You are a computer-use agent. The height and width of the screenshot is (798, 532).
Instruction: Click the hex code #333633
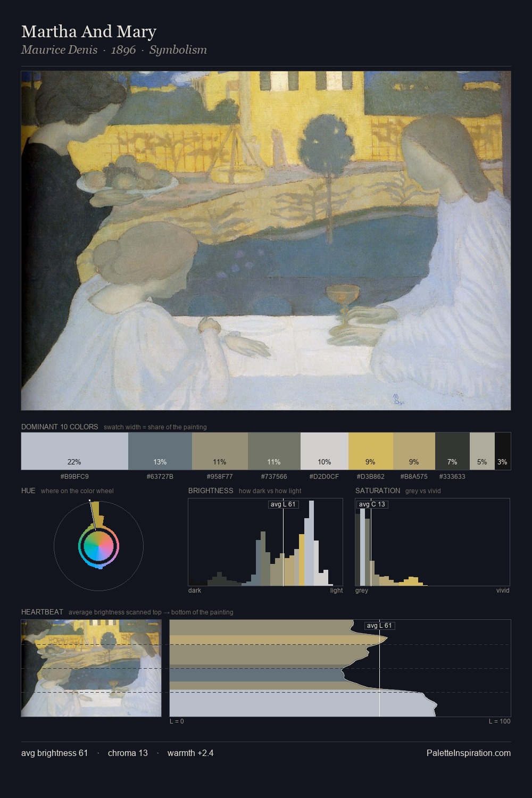tap(452, 477)
